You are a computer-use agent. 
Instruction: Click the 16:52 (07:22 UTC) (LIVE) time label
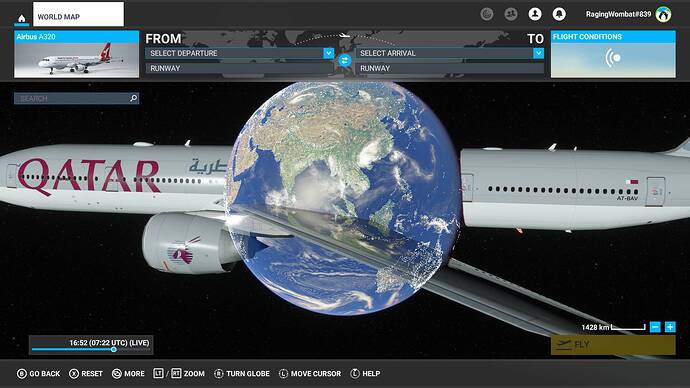point(109,342)
